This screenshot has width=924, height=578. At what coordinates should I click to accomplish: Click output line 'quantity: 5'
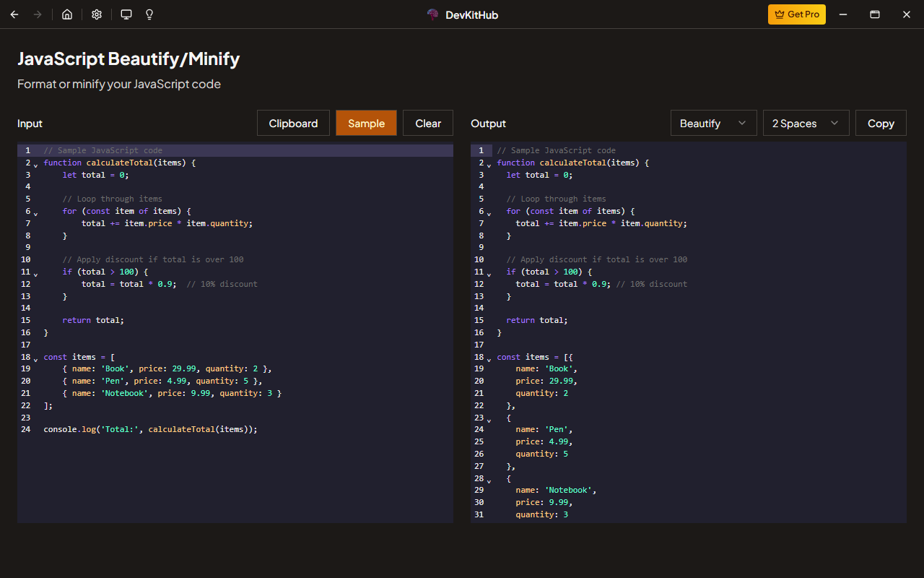click(x=542, y=454)
